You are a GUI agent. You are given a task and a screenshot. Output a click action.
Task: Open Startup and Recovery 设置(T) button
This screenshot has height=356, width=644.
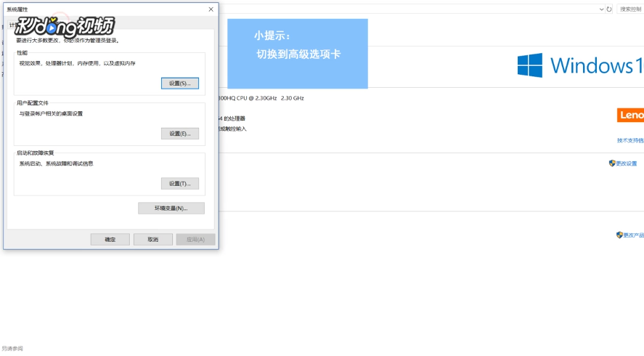pyautogui.click(x=180, y=184)
